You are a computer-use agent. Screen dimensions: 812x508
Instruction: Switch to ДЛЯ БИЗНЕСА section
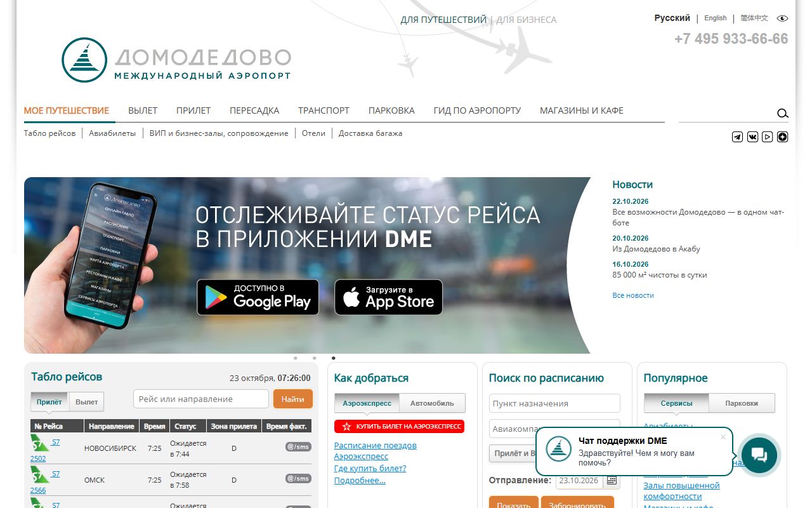(x=527, y=20)
